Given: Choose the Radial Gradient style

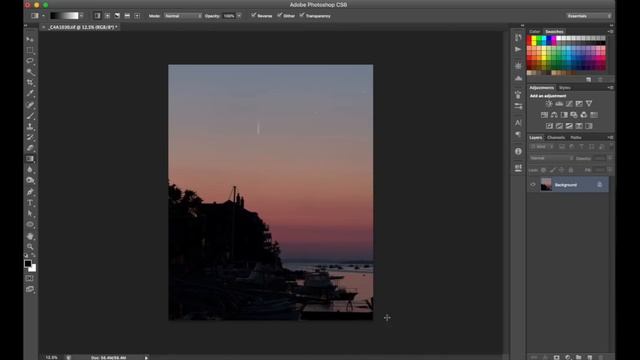Looking at the screenshot, I should click(x=107, y=16).
